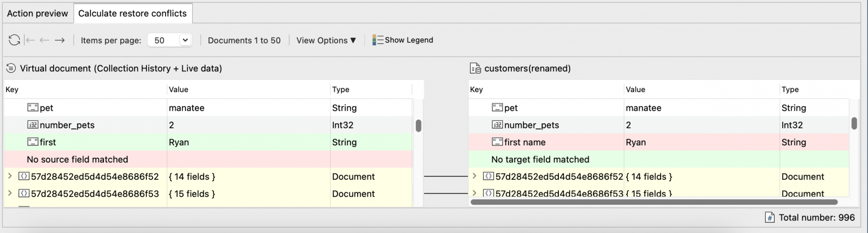Image resolution: width=868 pixels, height=233 pixels.
Task: Expand left document ending in 6f52
Action: (10, 176)
